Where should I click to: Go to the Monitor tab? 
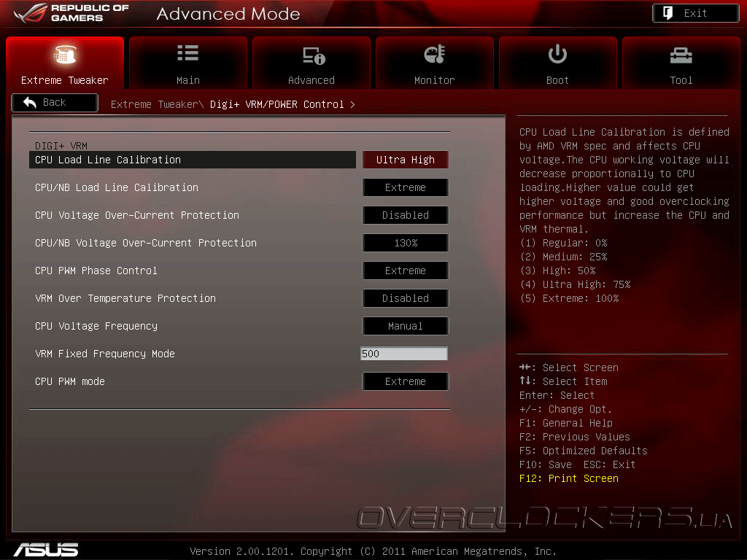point(435,63)
